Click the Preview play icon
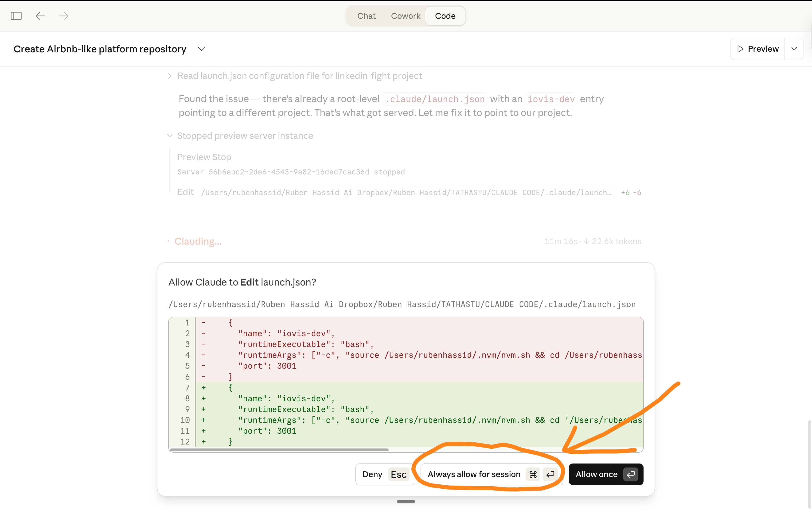The image size is (812, 510). [x=740, y=49]
